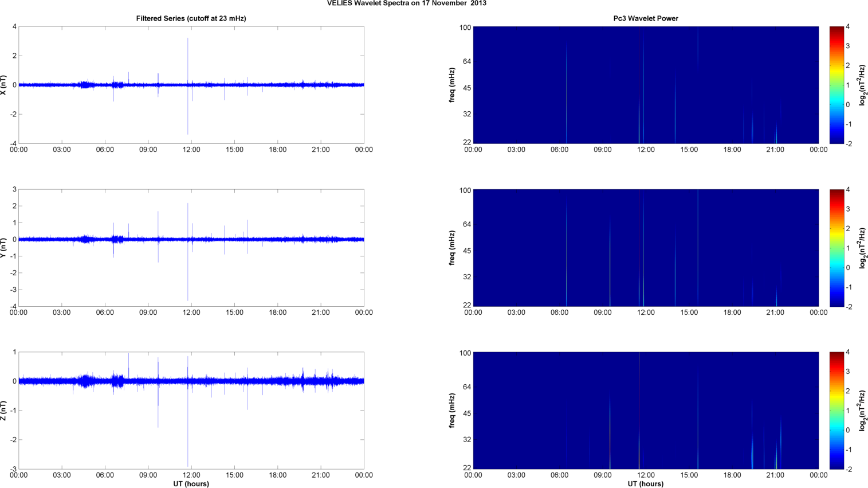Click "UT (hours)" label under the bottom wavelet plot
Screen dimensions: 868x488
coord(646,484)
